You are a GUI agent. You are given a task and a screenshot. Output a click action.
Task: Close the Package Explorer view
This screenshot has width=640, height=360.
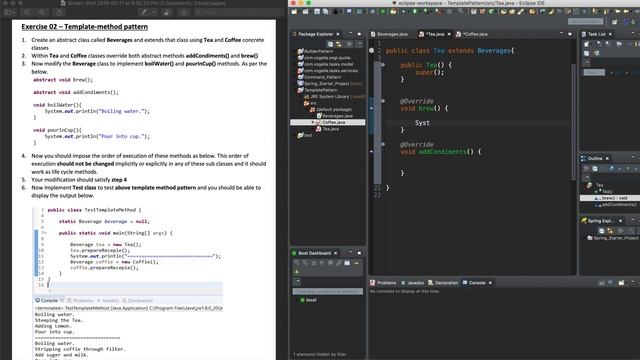coord(338,34)
